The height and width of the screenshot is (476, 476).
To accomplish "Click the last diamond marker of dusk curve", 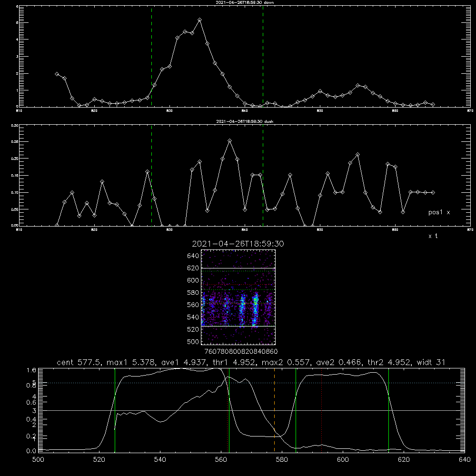I will [433, 192].
